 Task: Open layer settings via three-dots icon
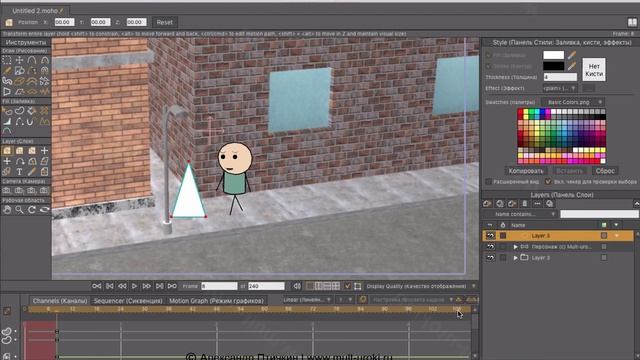[x=537, y=203]
